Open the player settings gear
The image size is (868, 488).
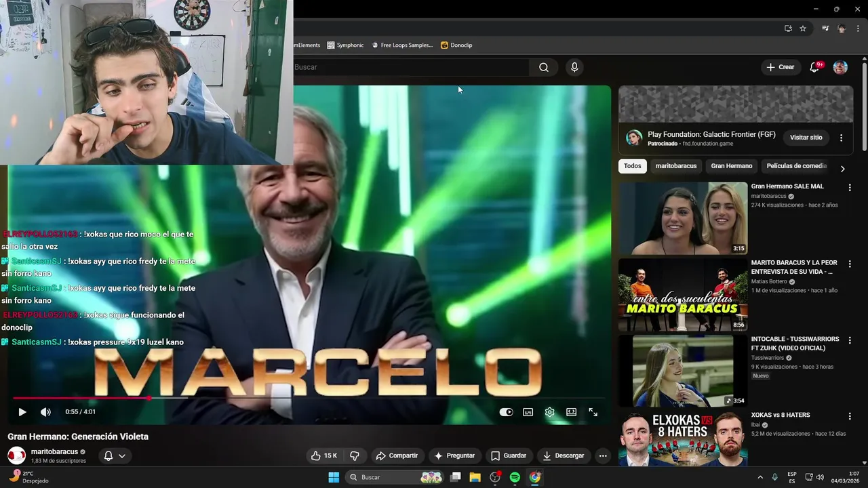[549, 412]
